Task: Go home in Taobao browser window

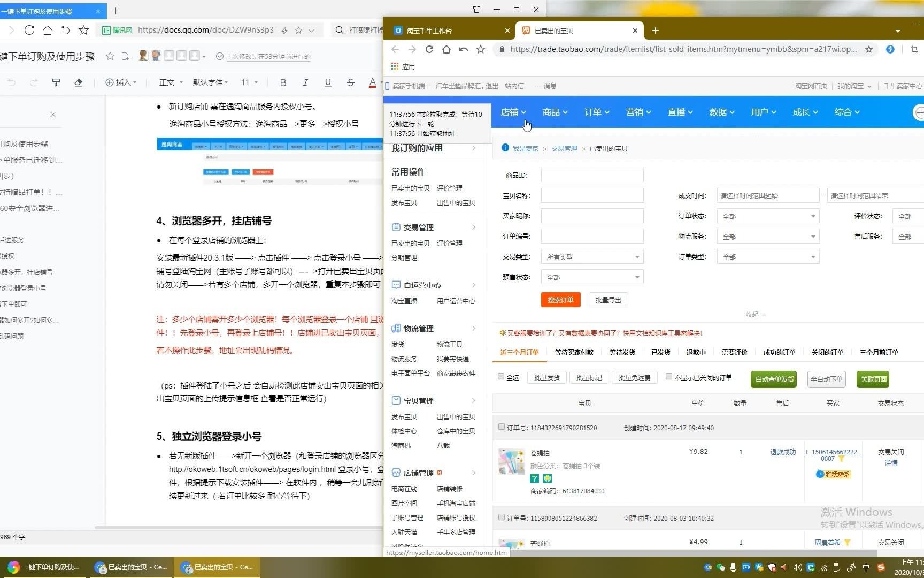Action: point(446,49)
